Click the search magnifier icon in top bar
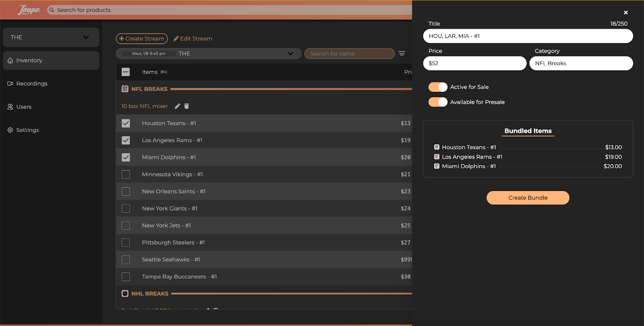 coord(52,10)
